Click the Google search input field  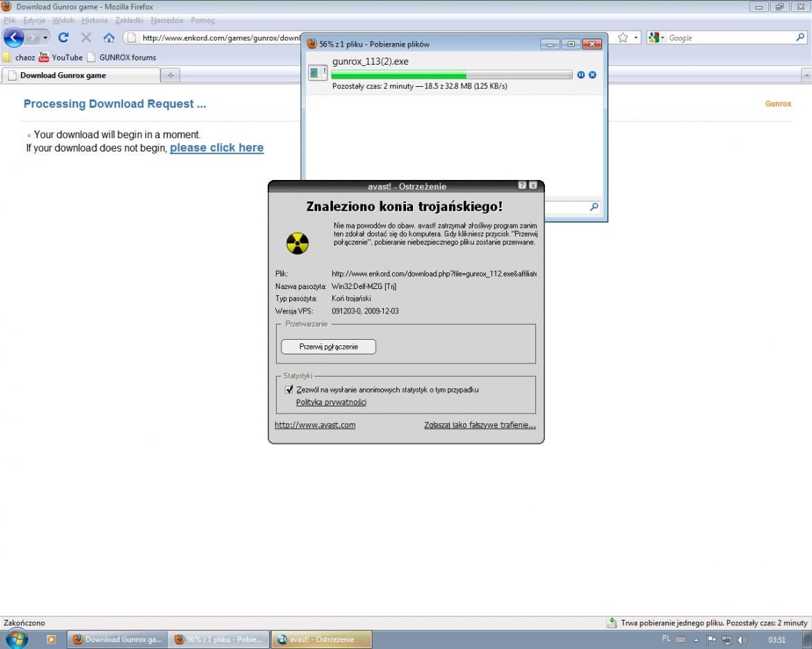(x=730, y=38)
